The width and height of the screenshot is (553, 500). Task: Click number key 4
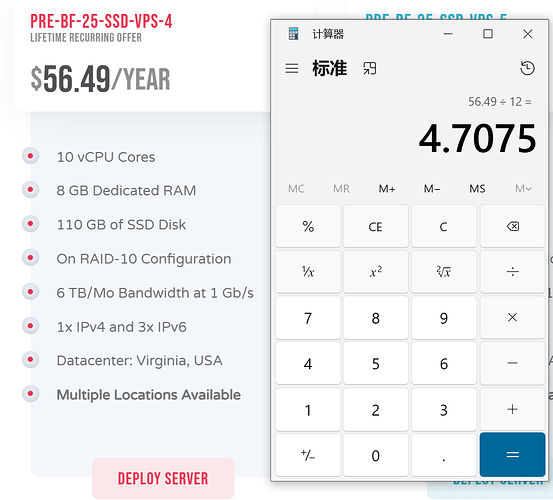click(308, 363)
